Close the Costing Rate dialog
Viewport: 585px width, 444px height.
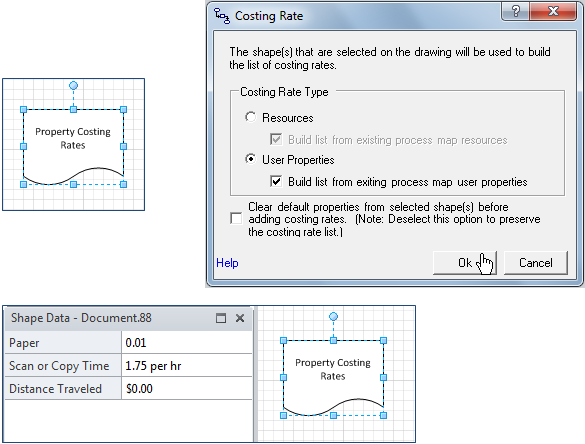pyautogui.click(x=553, y=11)
